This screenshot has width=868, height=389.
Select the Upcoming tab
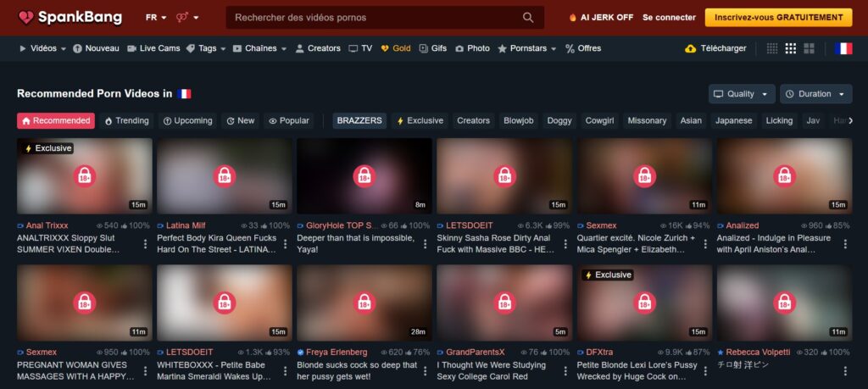[187, 120]
